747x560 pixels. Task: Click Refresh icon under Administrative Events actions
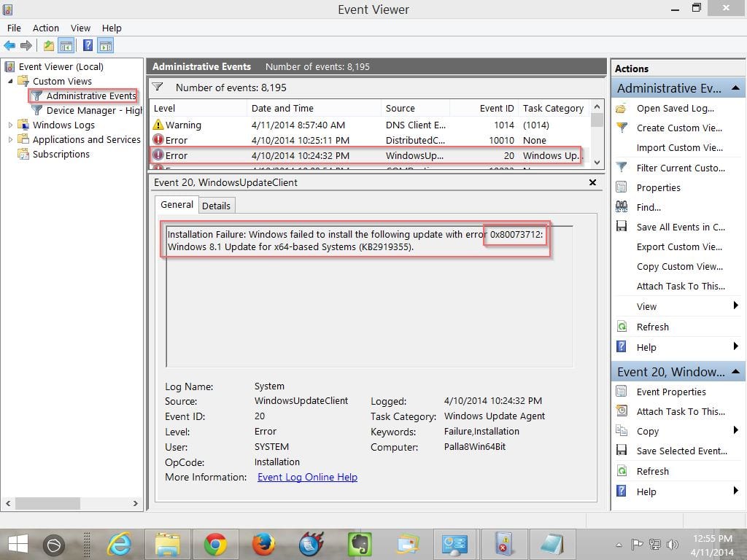tap(622, 327)
